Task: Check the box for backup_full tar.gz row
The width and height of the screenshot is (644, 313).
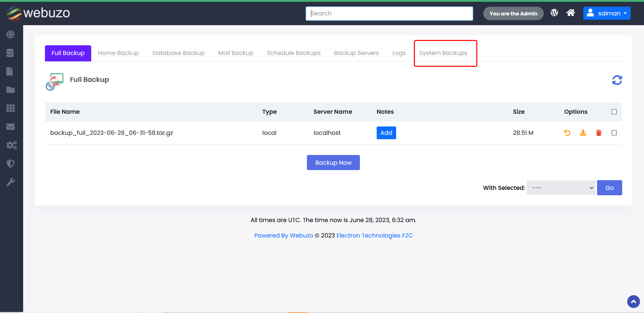Action: 614,133
